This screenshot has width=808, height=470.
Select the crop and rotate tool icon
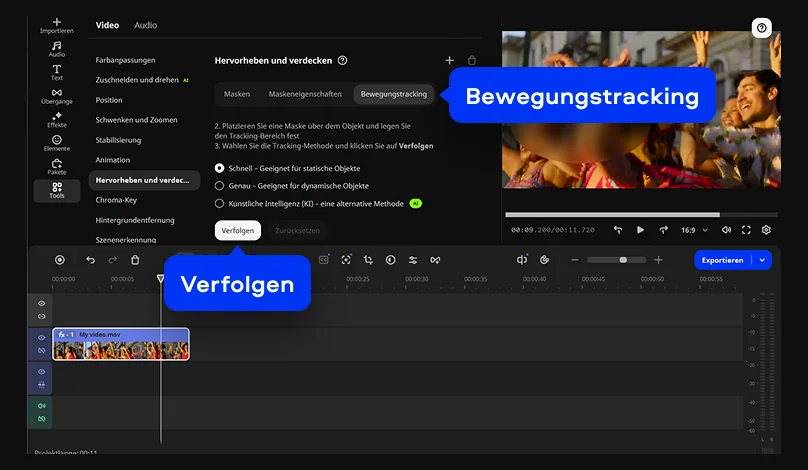[x=368, y=260]
